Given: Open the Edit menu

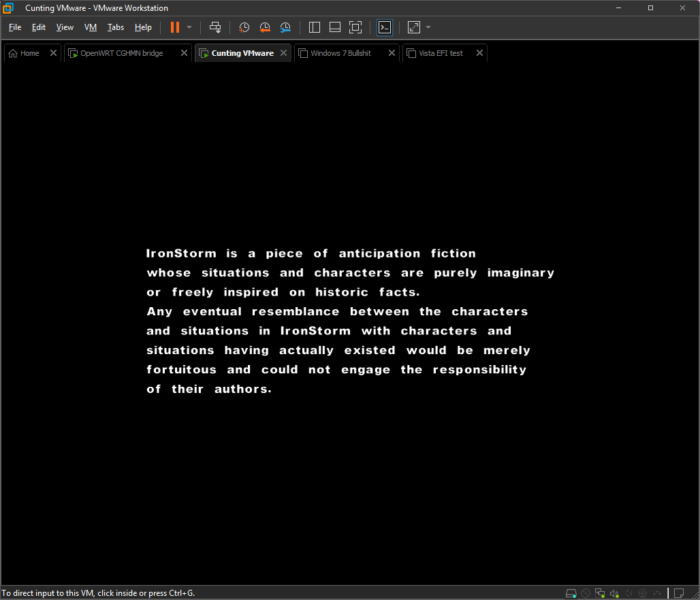Looking at the screenshot, I should pyautogui.click(x=39, y=27).
